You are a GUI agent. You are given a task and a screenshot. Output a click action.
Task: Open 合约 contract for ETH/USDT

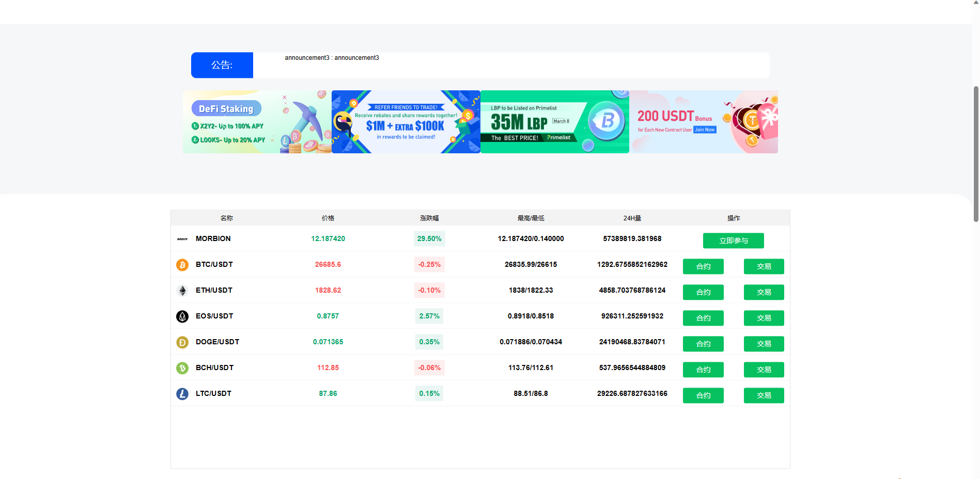pyautogui.click(x=703, y=292)
